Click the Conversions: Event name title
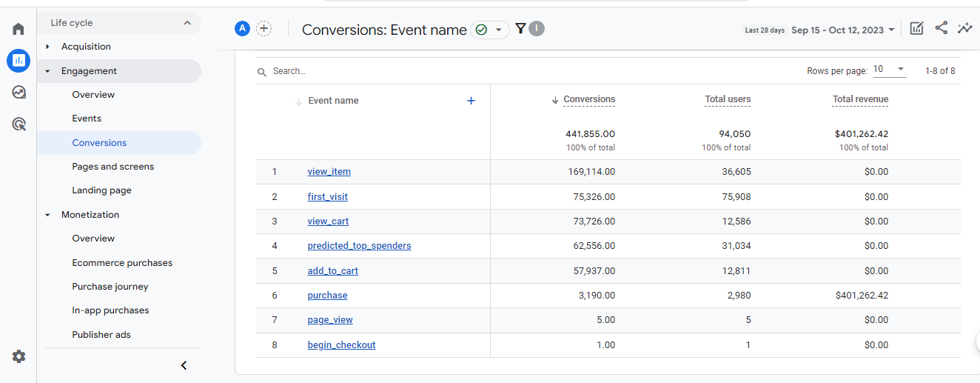This screenshot has height=383, width=980. point(384,30)
